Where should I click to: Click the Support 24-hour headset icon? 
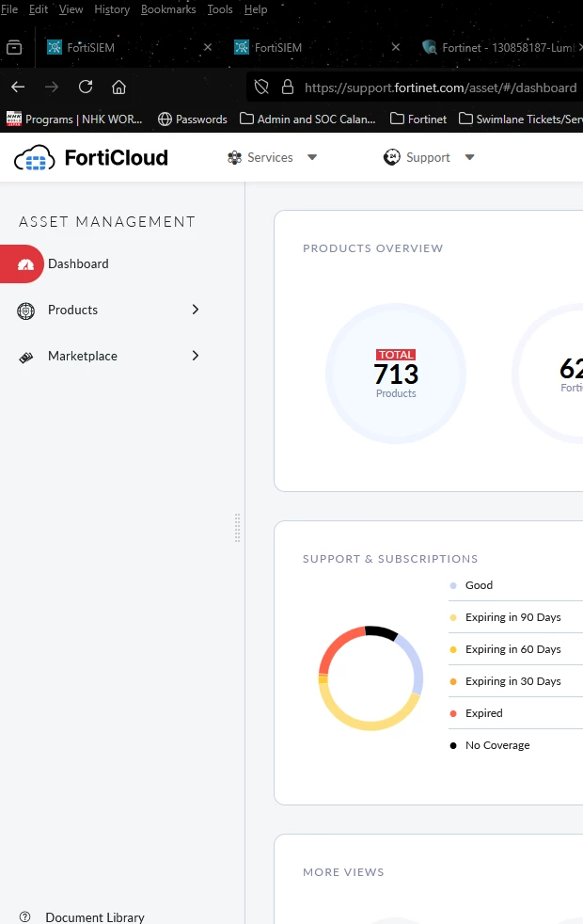tap(391, 157)
